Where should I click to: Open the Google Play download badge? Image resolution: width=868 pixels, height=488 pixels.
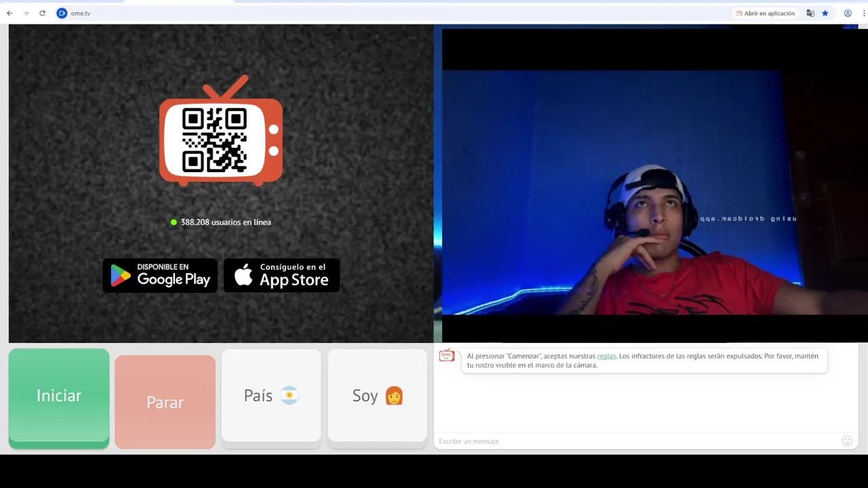pyautogui.click(x=160, y=275)
